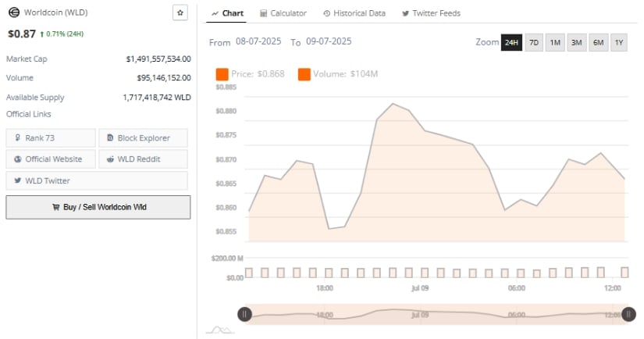
Task: Click the 0.71% (24H) change text
Action: (65, 34)
